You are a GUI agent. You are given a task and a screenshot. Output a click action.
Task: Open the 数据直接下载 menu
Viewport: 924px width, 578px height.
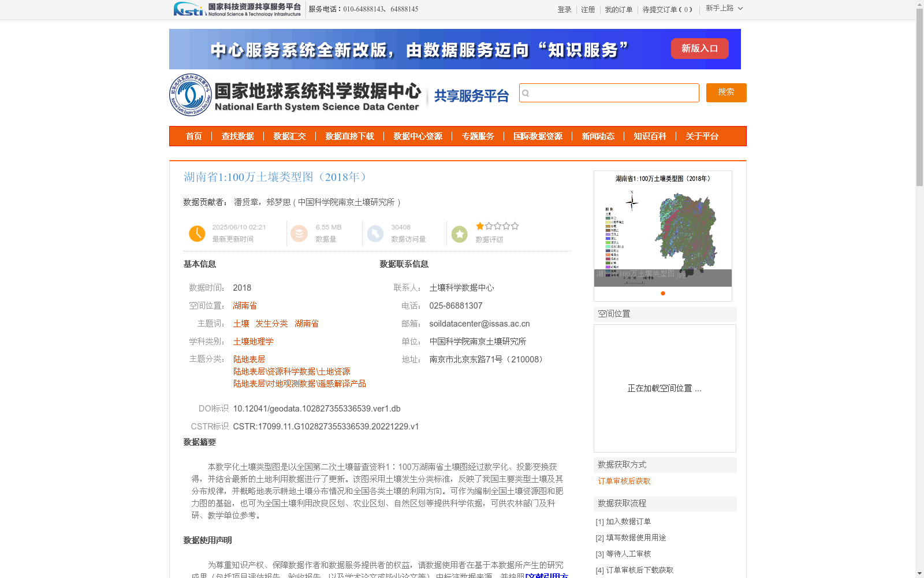coord(350,136)
